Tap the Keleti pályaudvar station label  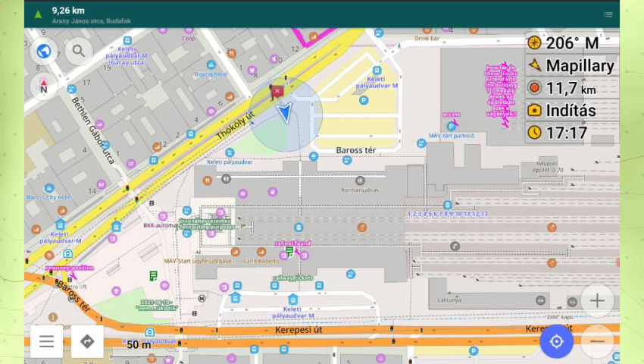[230, 162]
